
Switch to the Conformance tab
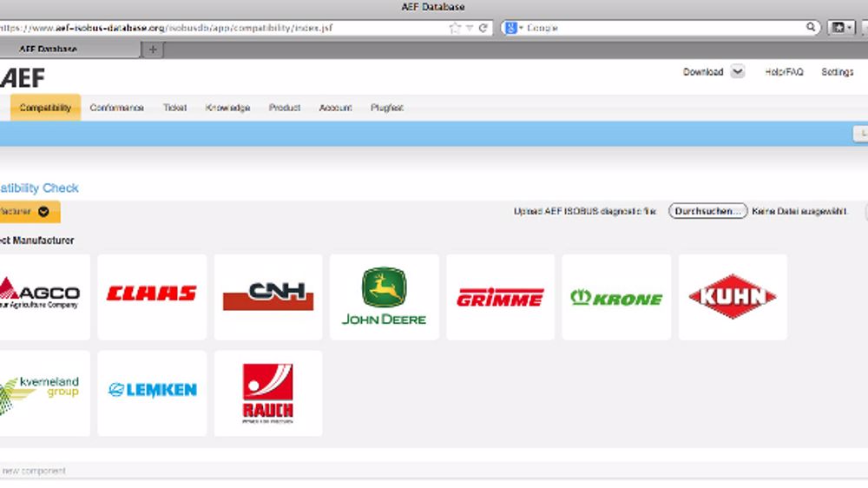click(x=117, y=108)
